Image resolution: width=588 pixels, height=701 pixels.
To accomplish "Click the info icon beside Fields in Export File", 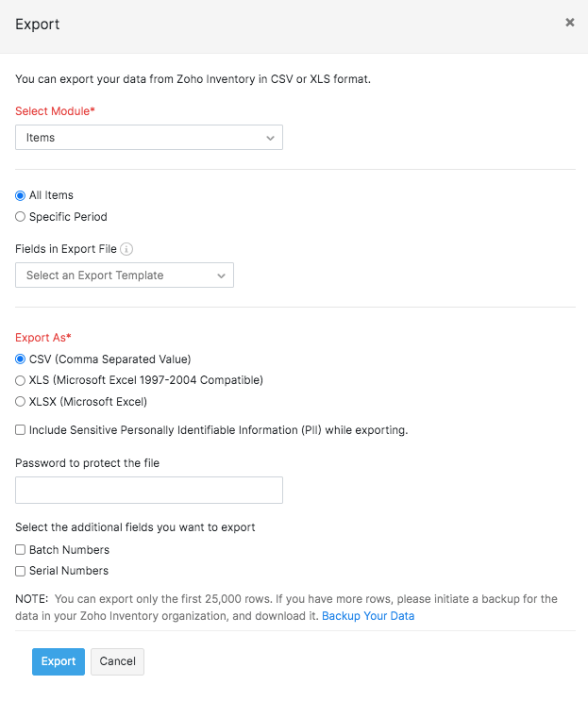I will coord(126,249).
